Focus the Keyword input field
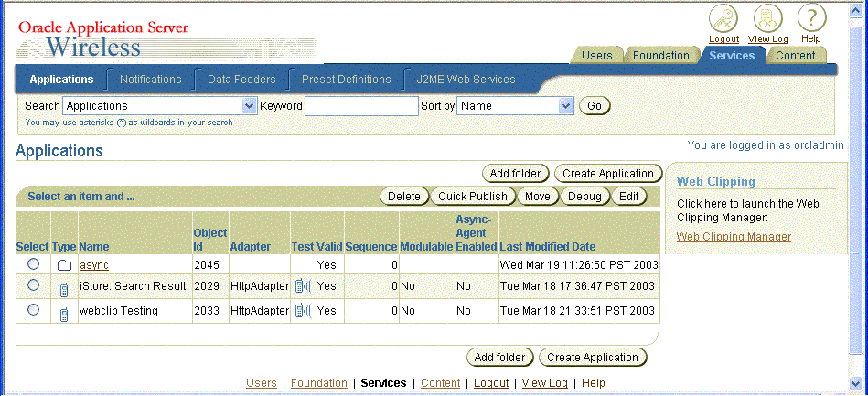This screenshot has height=396, width=868. [361, 106]
